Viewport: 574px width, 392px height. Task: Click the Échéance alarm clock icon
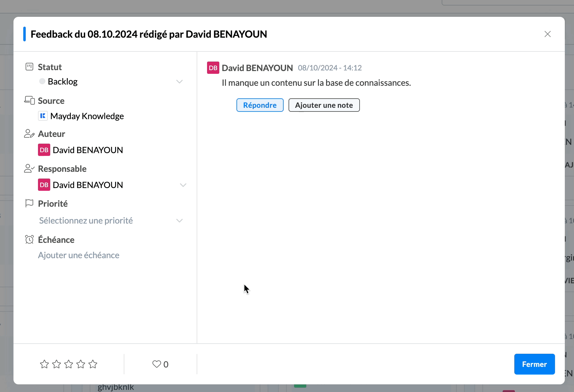[x=29, y=239]
